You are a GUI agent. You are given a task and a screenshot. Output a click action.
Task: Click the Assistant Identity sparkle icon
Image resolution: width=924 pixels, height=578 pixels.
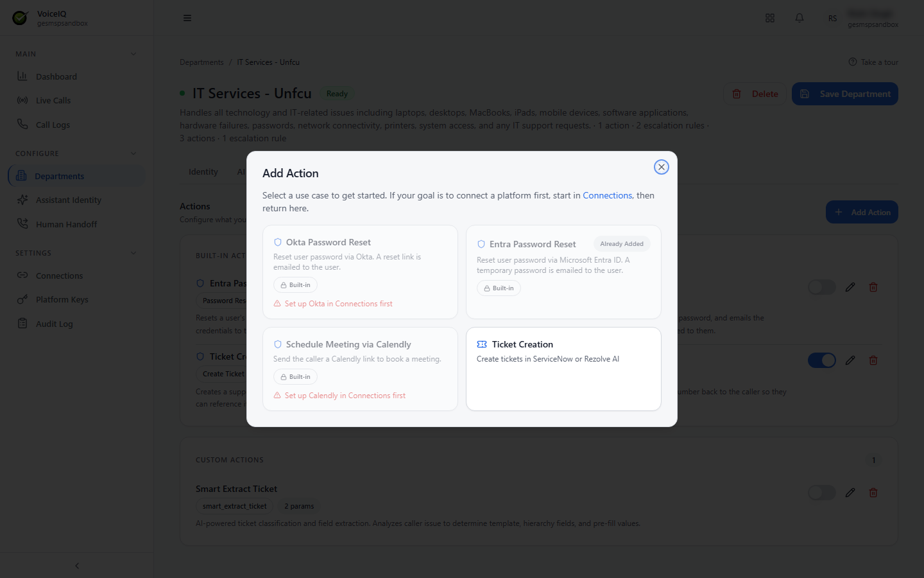(x=22, y=200)
